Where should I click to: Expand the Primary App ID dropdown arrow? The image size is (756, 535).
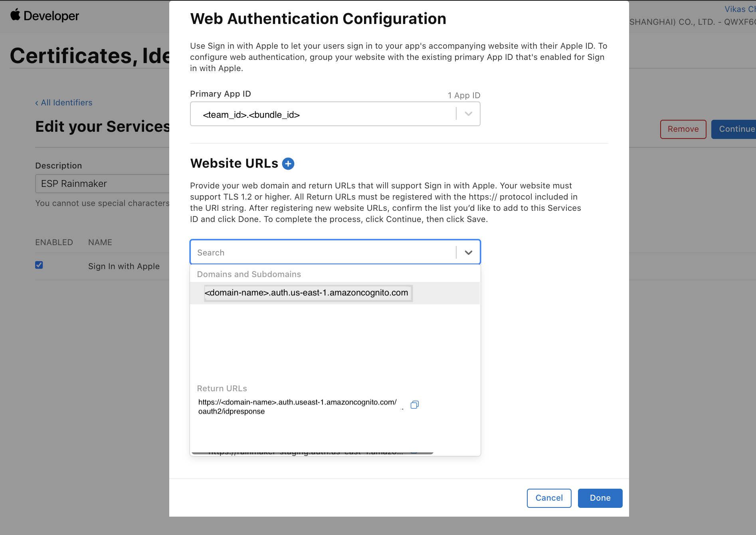(468, 114)
